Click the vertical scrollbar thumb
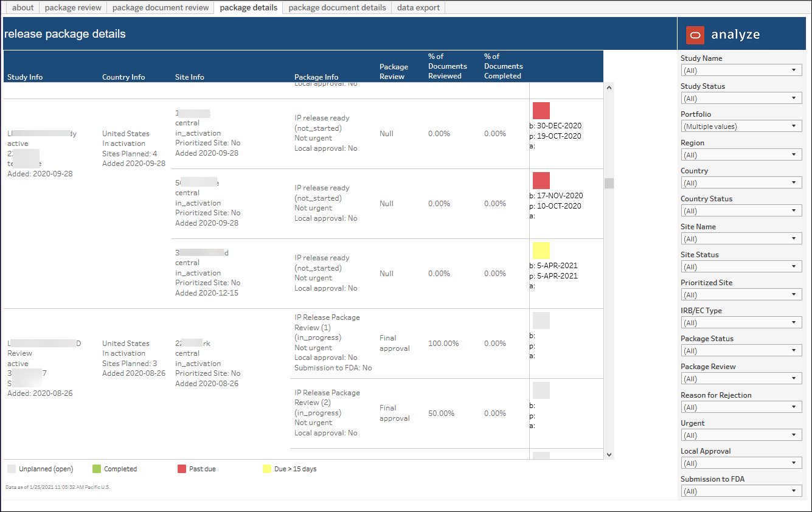 [609, 184]
